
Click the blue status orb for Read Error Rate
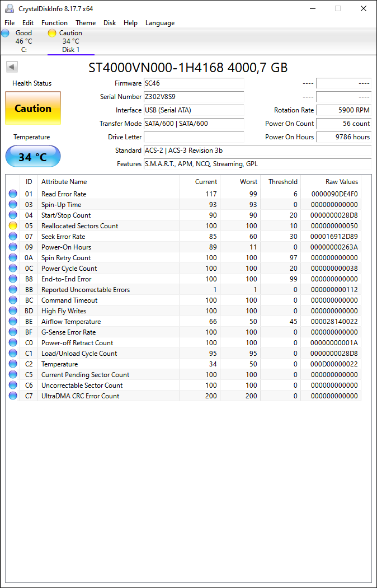point(13,194)
